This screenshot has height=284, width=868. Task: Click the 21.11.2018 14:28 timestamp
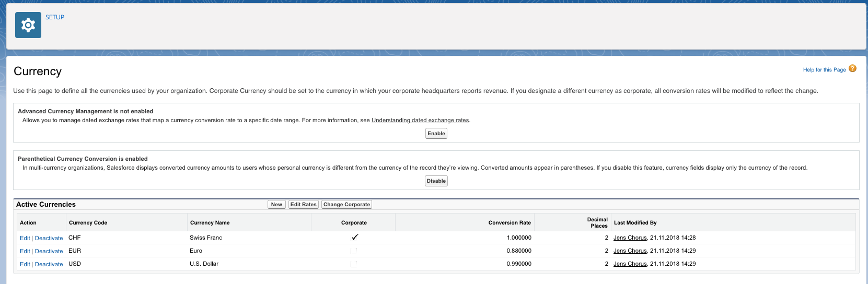pos(673,238)
